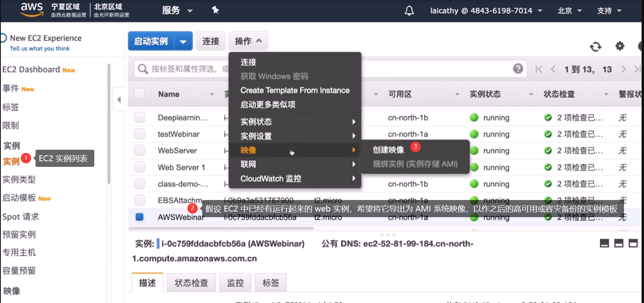
Task: Click the search help question icon
Action: coord(518,69)
